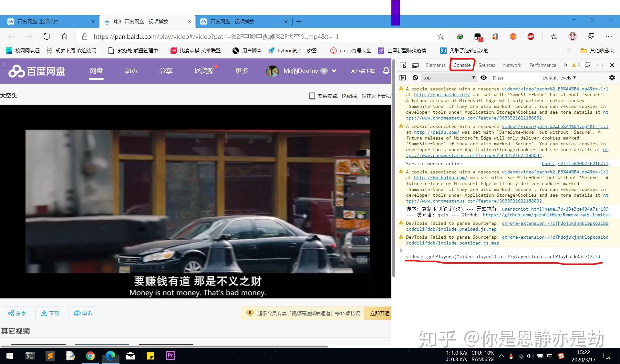Open the 其他收藏夹 bookmarks folder
The height and width of the screenshot is (364, 620).
[x=597, y=51]
